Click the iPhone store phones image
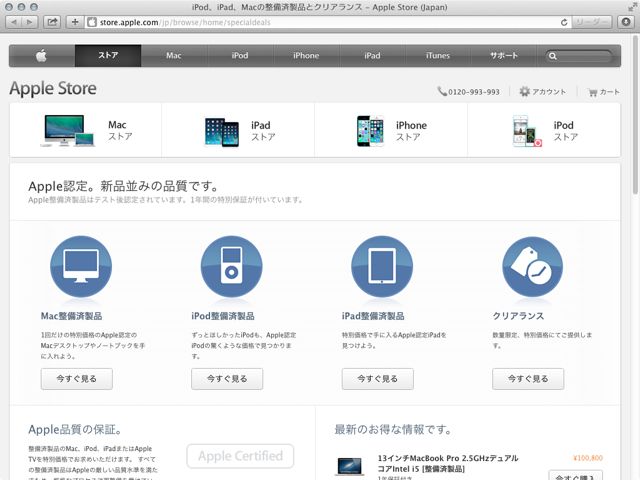This screenshot has width=640, height=480. (x=370, y=131)
